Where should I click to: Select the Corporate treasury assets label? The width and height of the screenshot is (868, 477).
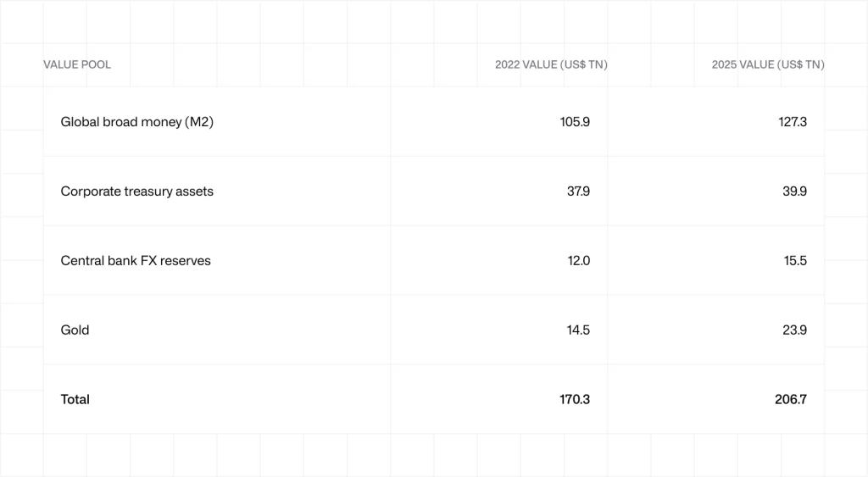click(136, 191)
